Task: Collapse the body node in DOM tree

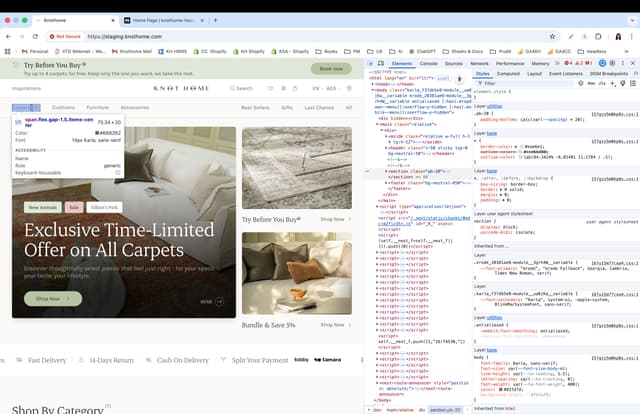Action: tap(372, 90)
